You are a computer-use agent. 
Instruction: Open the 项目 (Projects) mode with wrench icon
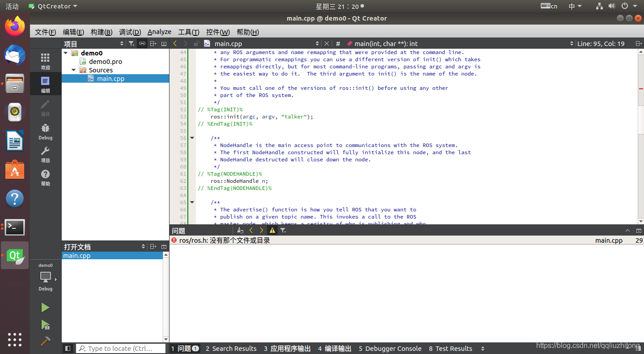coord(45,154)
